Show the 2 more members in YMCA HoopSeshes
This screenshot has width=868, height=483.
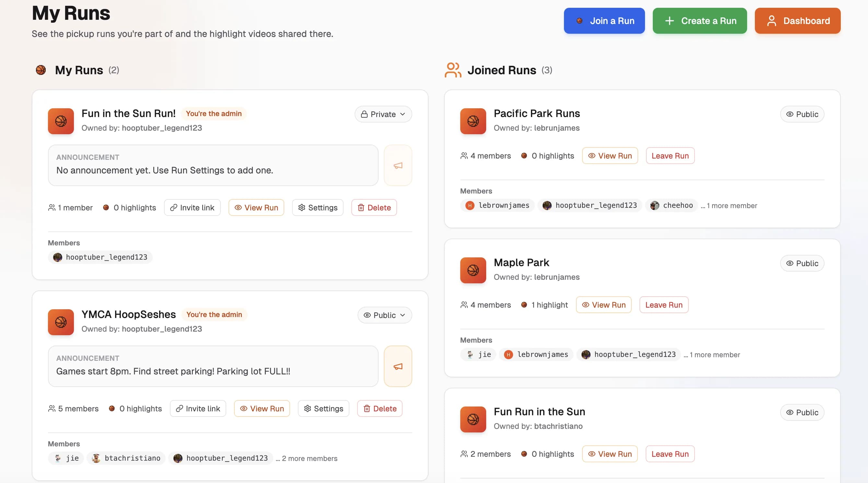point(306,458)
